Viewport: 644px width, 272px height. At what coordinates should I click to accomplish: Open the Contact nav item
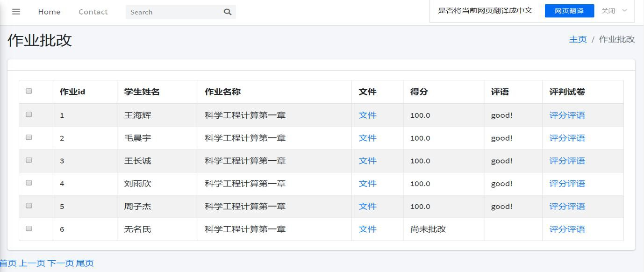[x=93, y=12]
